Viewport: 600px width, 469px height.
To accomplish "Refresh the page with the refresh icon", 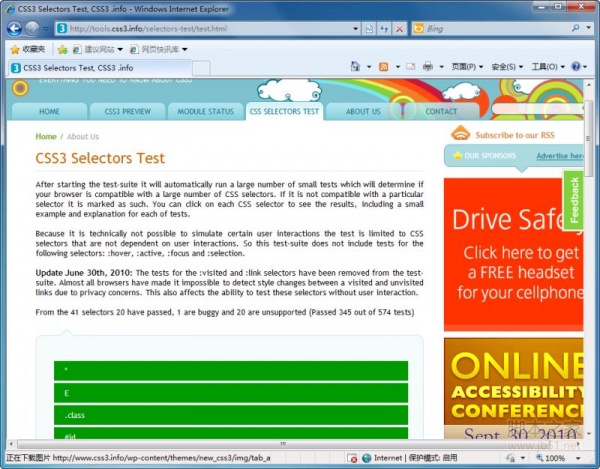I will (384, 29).
